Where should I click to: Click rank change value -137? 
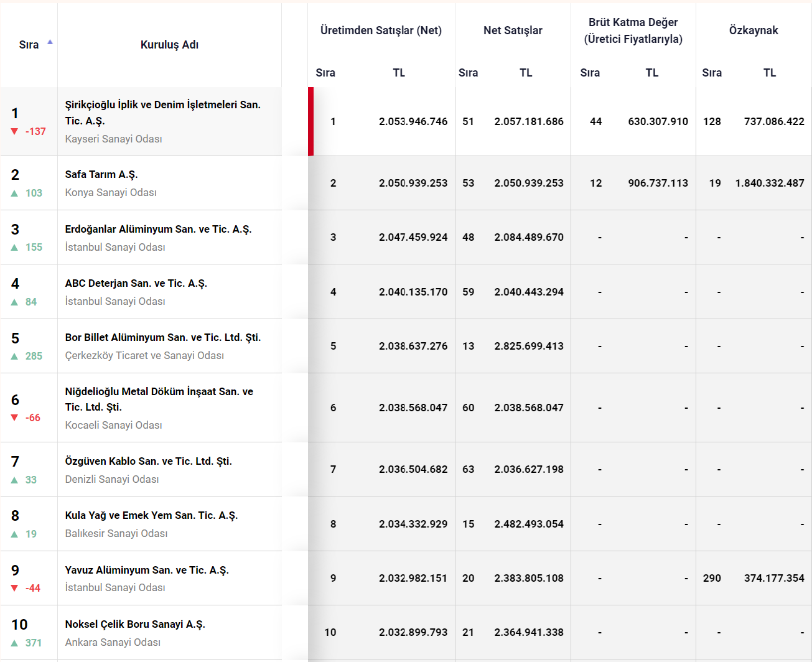click(35, 132)
